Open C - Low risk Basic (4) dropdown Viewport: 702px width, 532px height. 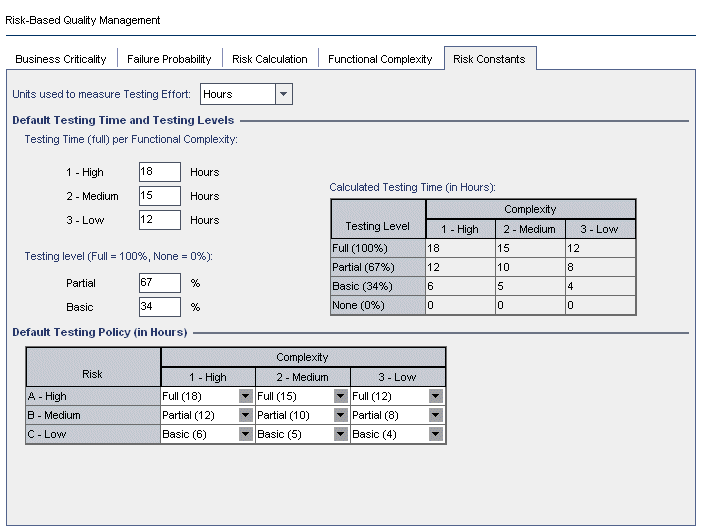pos(435,434)
